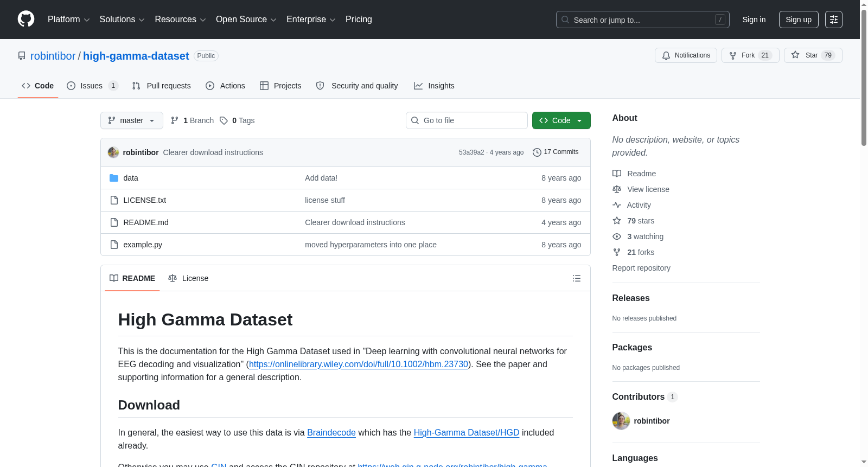Image resolution: width=868 pixels, height=467 pixels.
Task: Click the example.py file icon
Action: tap(114, 245)
